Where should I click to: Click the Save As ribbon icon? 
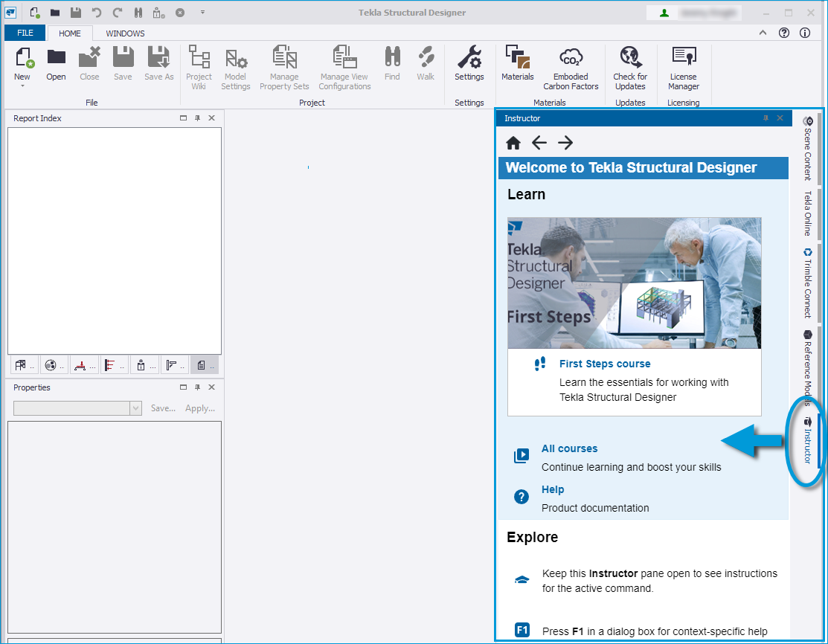159,63
